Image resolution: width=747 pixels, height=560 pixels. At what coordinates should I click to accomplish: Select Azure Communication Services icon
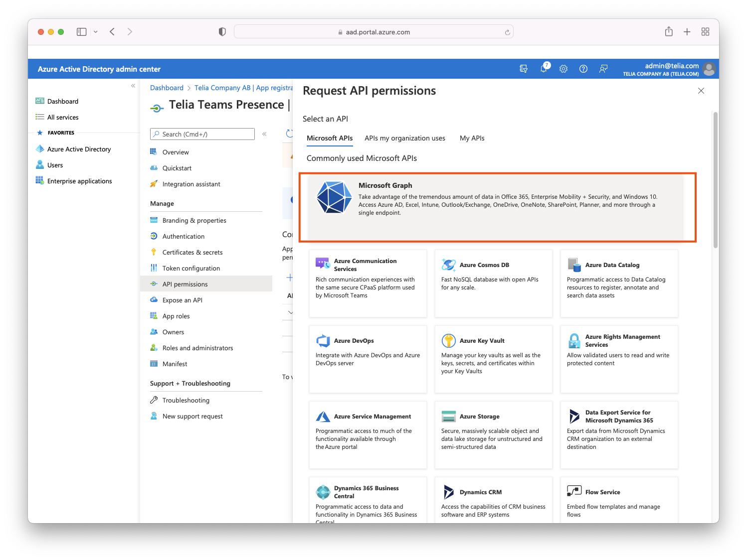point(323,264)
